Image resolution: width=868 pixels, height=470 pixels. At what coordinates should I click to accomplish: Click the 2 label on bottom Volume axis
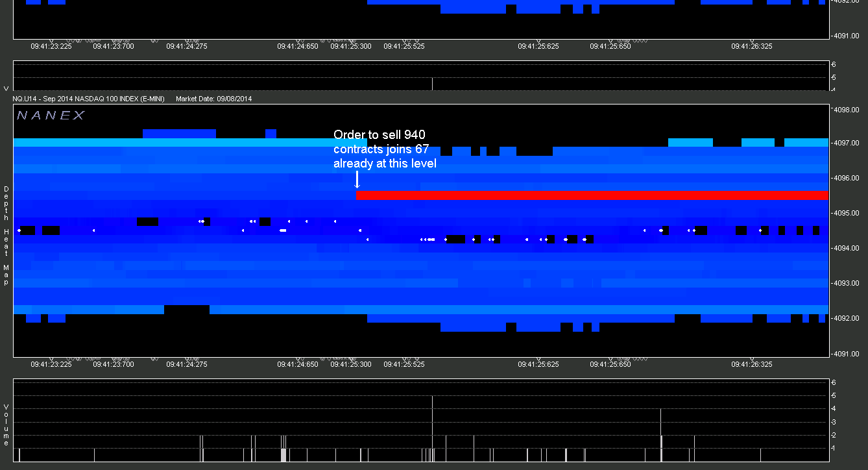(x=834, y=435)
